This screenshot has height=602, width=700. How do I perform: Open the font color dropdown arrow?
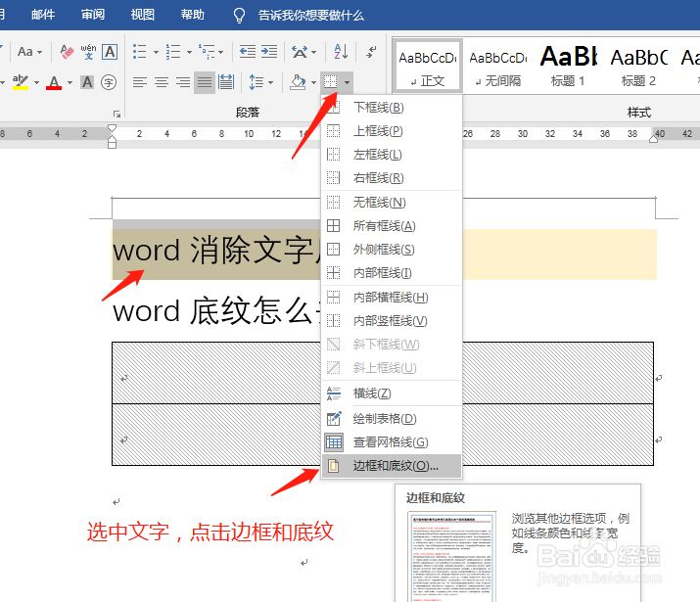coord(70,82)
